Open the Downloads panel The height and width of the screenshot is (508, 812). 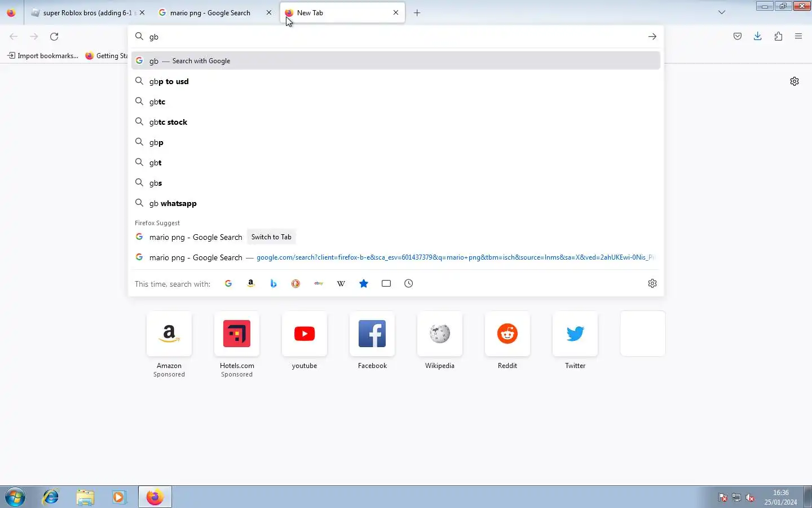758,37
